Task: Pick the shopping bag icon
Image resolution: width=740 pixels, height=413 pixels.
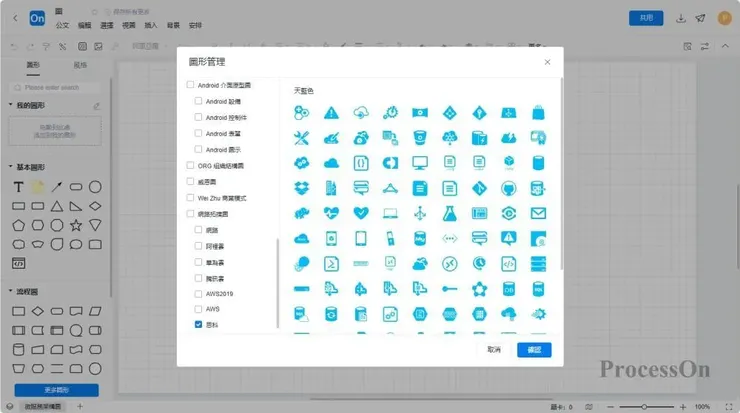Action: (538, 113)
